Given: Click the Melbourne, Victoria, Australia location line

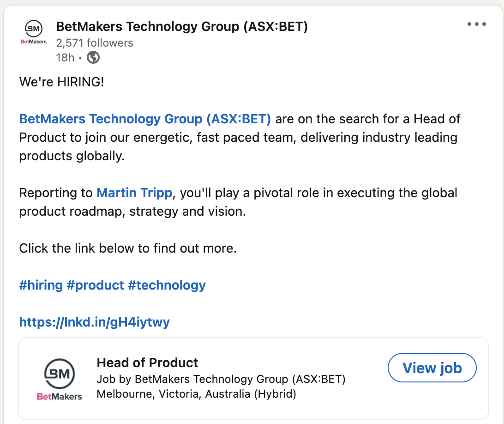Looking at the screenshot, I should (196, 394).
